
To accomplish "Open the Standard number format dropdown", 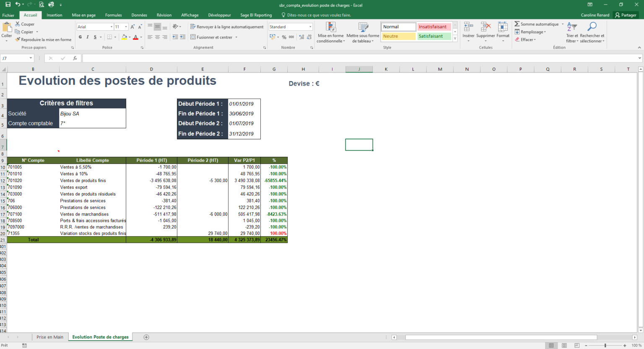I will pyautogui.click(x=311, y=26).
